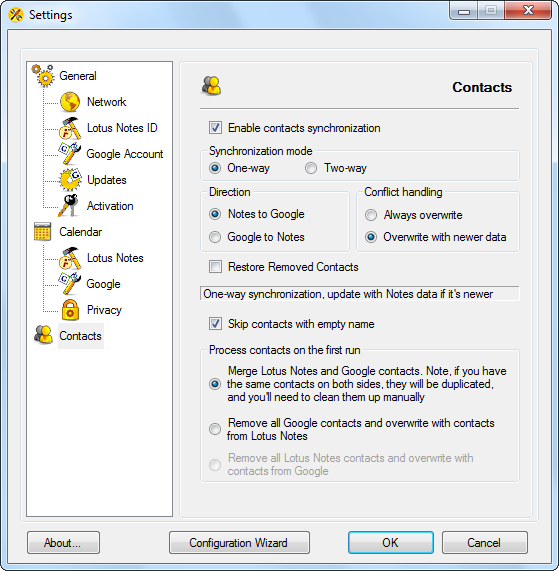Enable Restore Removed Contacts checkbox

click(215, 267)
